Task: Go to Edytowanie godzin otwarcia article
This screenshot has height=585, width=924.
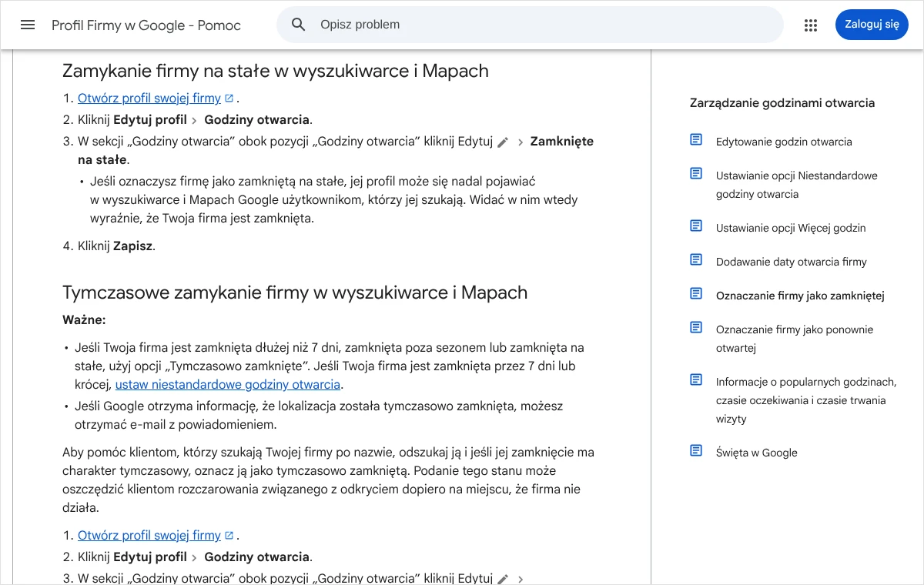Action: tap(784, 142)
